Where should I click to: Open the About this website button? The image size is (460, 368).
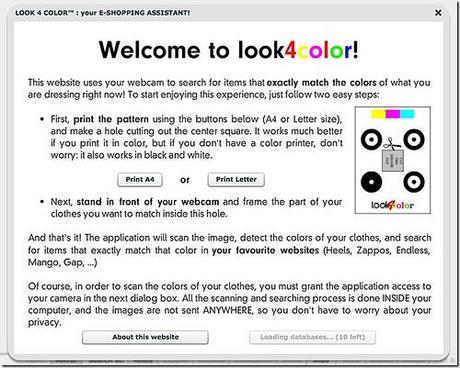coord(145,337)
